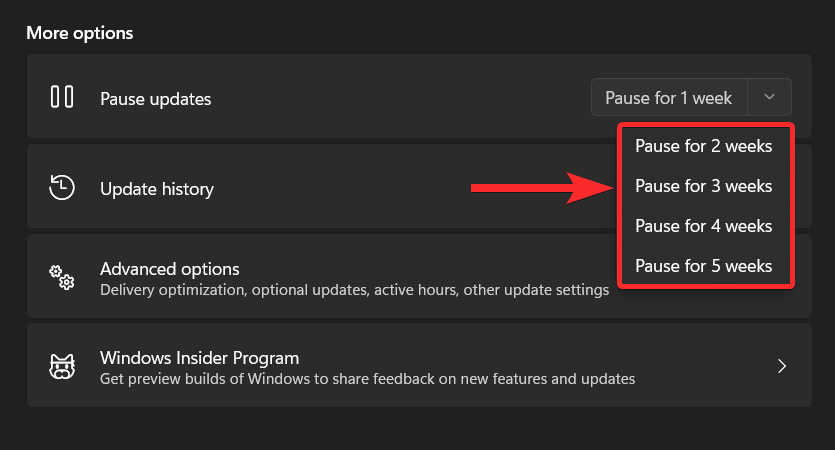Choose Pause for 4 weeks option
Screen dimensions: 835x450
[703, 226]
